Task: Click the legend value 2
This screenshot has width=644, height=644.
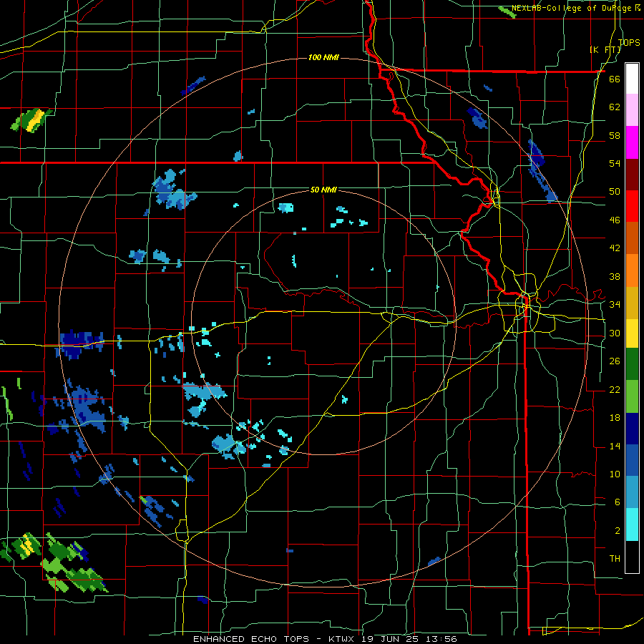Action: point(617,530)
